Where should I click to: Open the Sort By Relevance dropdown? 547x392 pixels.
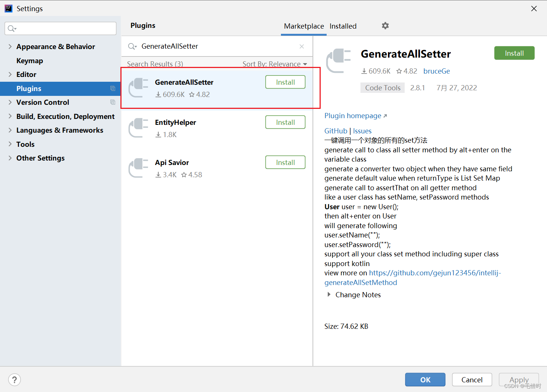tap(275, 64)
